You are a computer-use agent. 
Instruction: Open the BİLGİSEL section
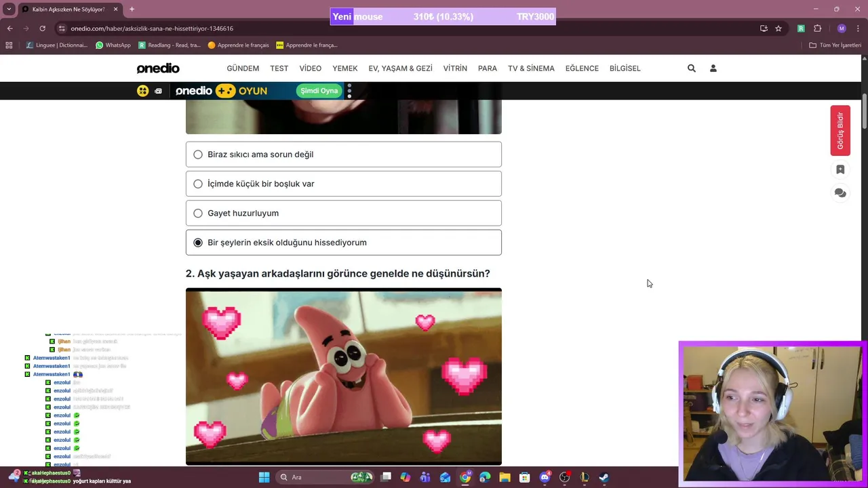click(x=625, y=68)
